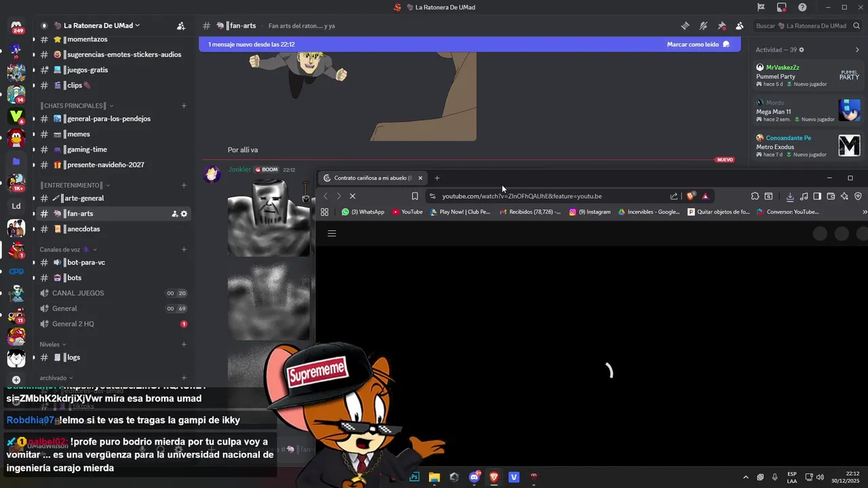Open fan-arts channel settings gear
The image size is (868, 488).
point(184,214)
